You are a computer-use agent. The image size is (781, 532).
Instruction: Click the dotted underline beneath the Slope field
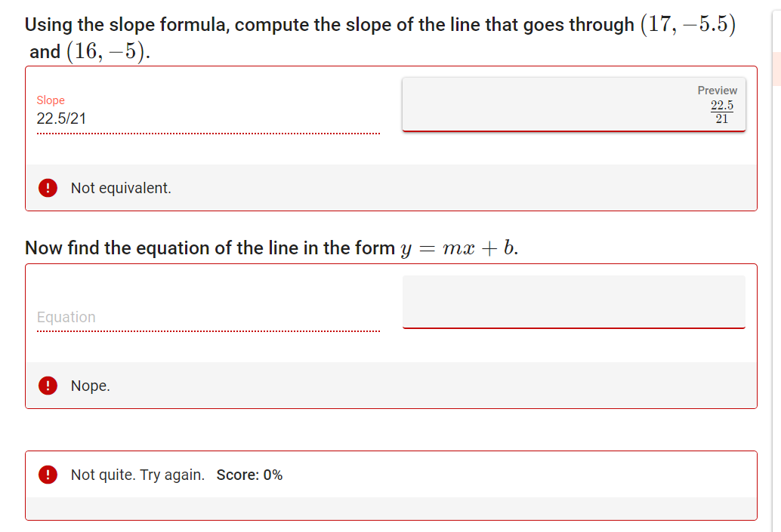[208, 134]
